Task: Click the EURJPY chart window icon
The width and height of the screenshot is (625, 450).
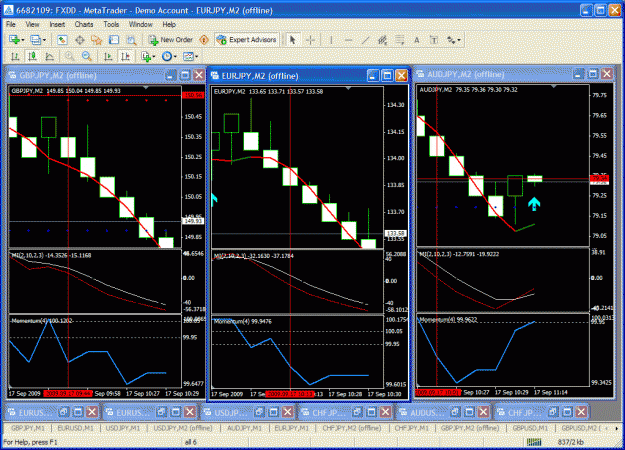Action: 215,76
